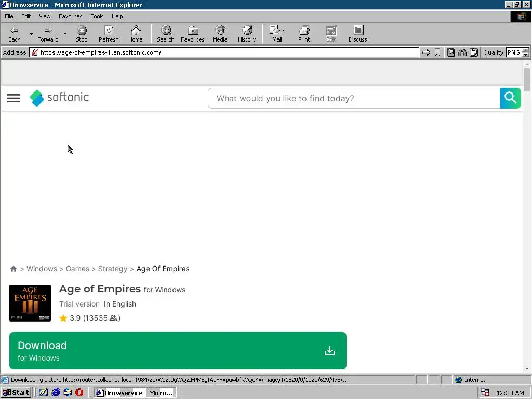Screen dimensions: 532x399
Task: Refresh the current page
Action: (109, 34)
